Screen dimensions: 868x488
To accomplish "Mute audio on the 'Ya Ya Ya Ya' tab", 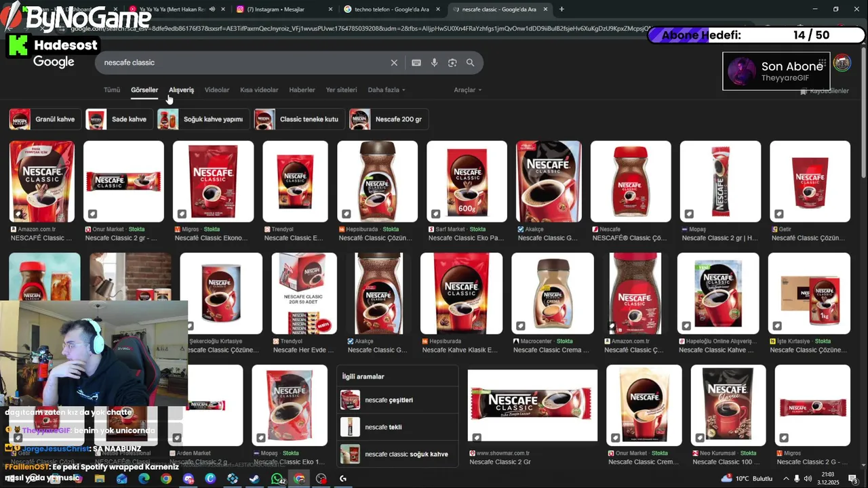I will 212,9.
